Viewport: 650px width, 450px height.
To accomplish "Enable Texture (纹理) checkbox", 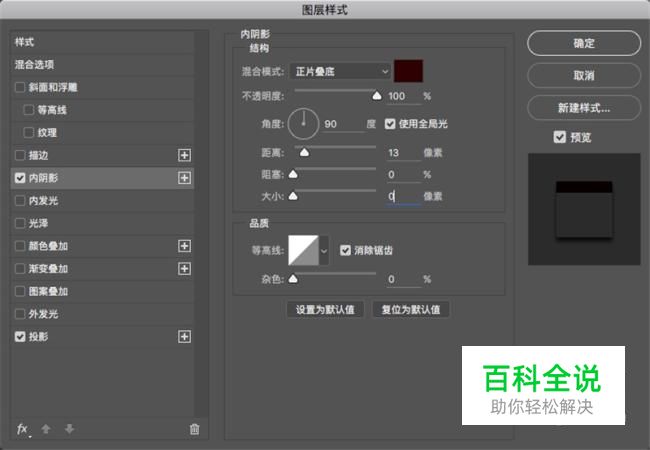I will coord(29,133).
